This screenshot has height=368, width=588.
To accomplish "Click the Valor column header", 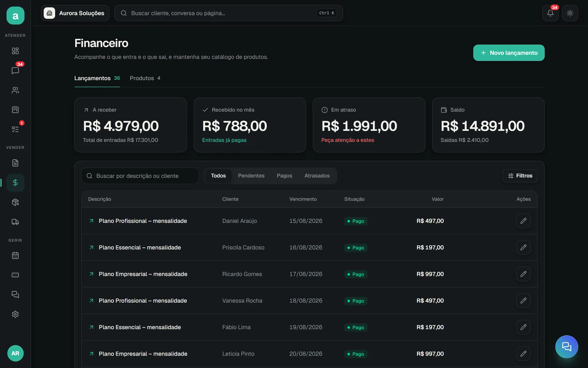I will point(437,199).
